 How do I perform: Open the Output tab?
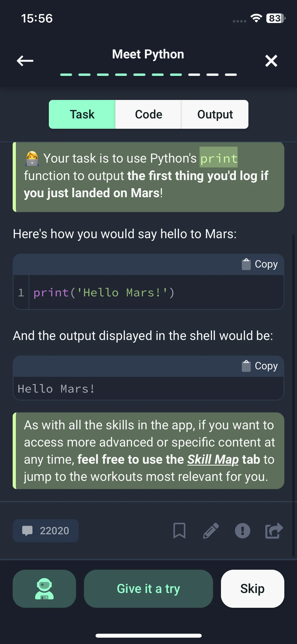click(x=215, y=114)
